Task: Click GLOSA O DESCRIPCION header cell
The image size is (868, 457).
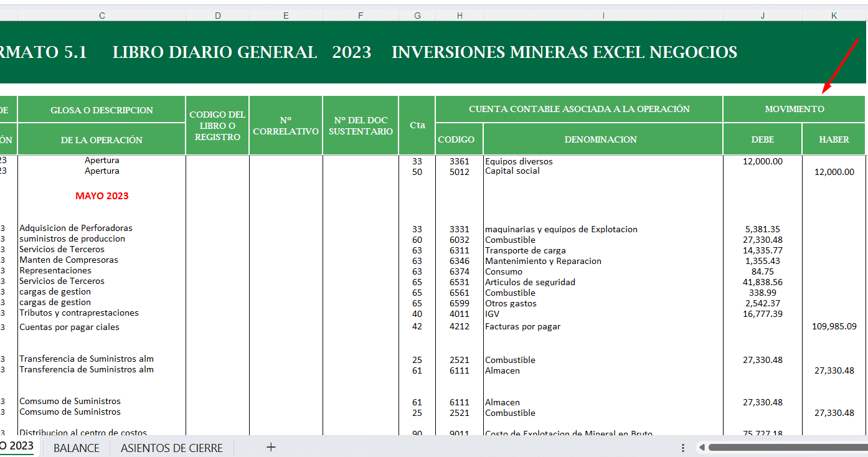Action: coord(101,110)
